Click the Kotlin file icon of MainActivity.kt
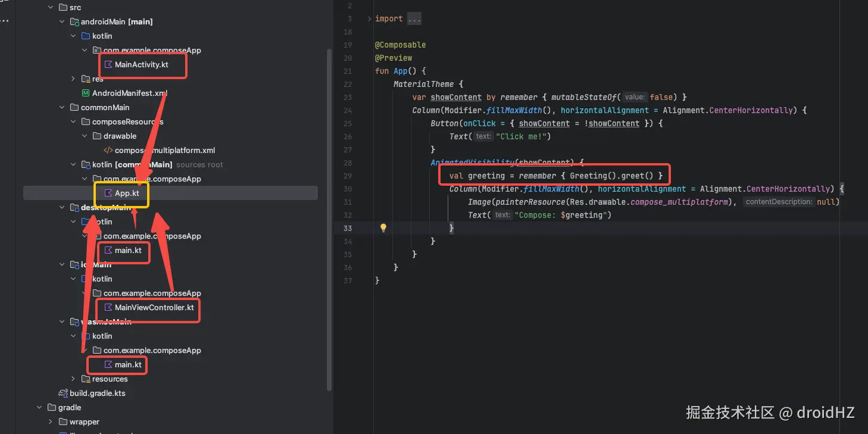The height and width of the screenshot is (434, 868). (x=108, y=64)
